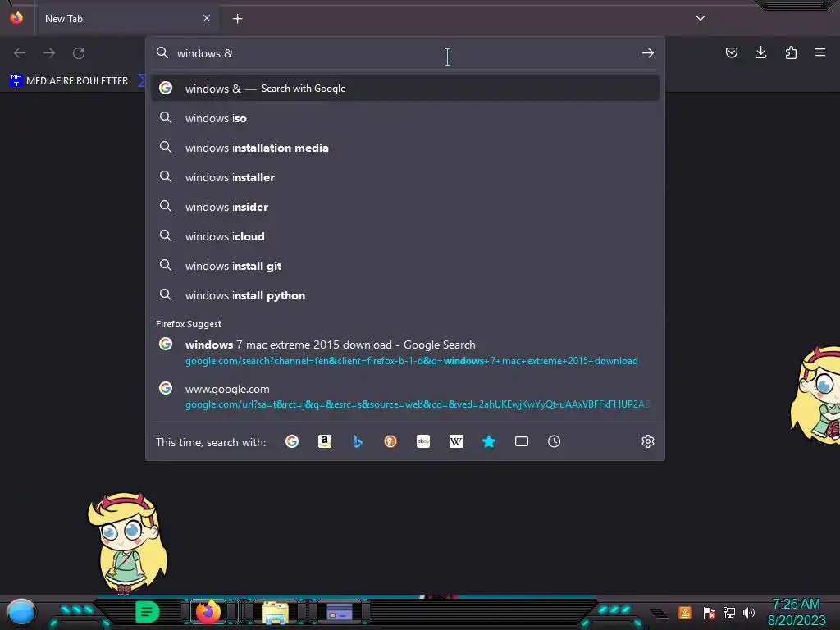
Task: Choose 'windows install git' suggestion
Action: tap(405, 266)
